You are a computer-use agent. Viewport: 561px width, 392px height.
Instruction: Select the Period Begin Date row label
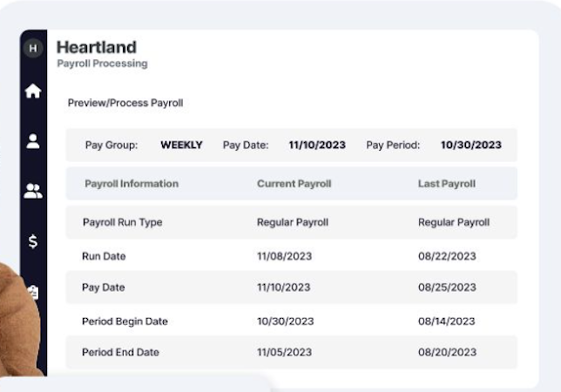point(125,321)
